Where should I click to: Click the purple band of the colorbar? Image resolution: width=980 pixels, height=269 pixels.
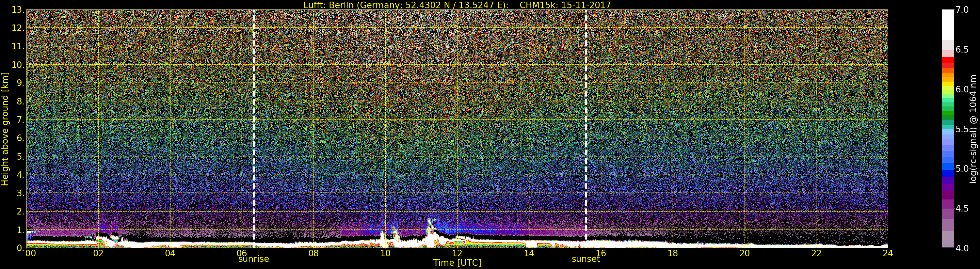pyautogui.click(x=948, y=188)
